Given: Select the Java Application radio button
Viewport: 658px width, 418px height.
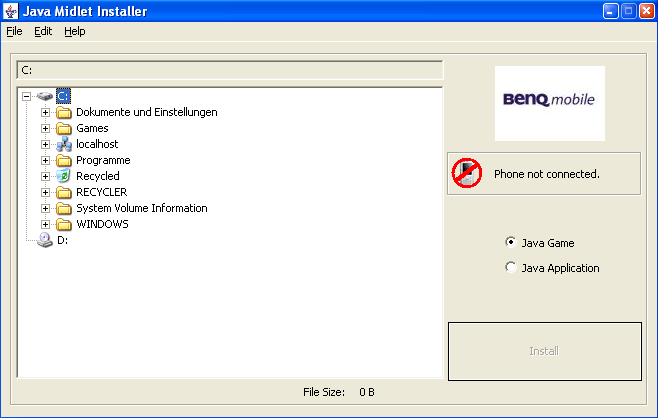Looking at the screenshot, I should tap(512, 268).
